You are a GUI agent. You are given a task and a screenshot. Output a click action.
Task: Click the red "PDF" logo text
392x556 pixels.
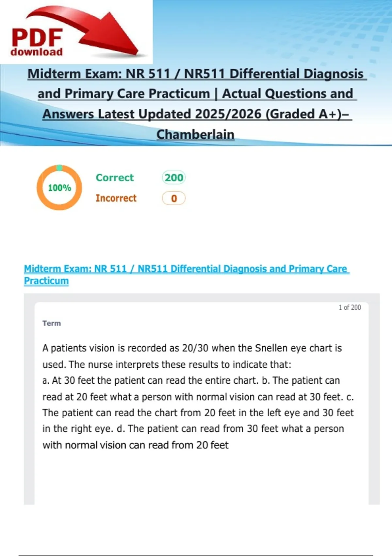[37, 37]
